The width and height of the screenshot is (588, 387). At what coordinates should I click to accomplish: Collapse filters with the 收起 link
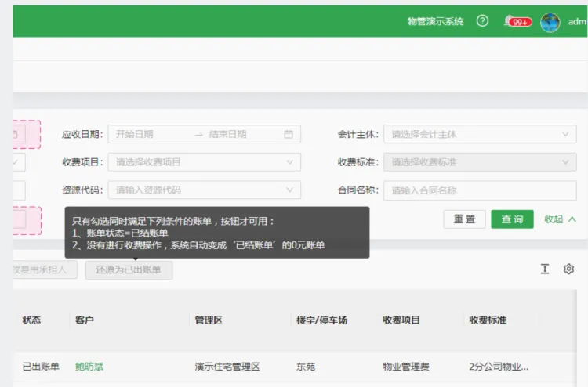560,219
